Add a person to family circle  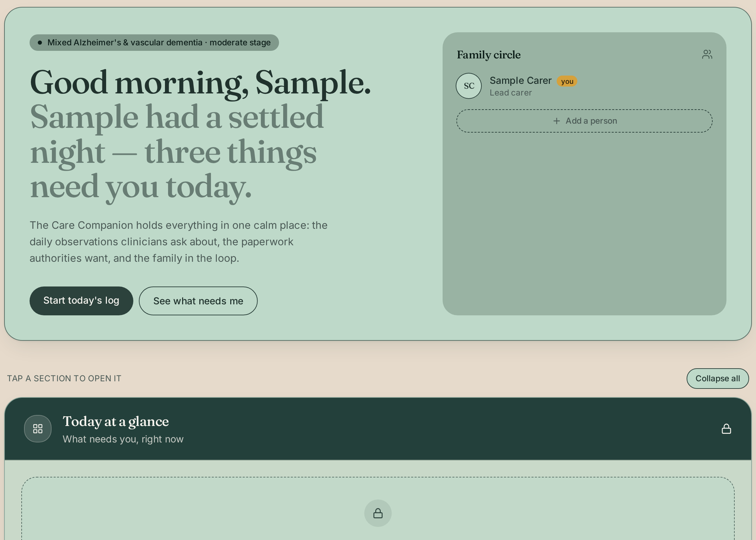[584, 121]
